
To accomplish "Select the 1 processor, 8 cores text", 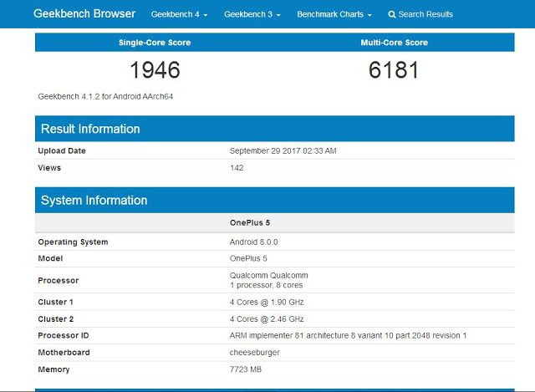I will pyautogui.click(x=266, y=285).
